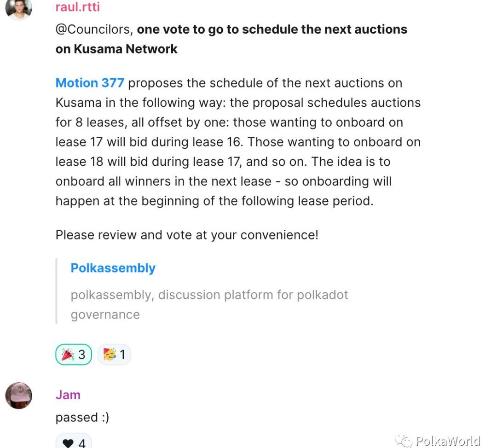497x448 pixels.
Task: Click the count 3 on party popper reaction
Action: (x=82, y=355)
